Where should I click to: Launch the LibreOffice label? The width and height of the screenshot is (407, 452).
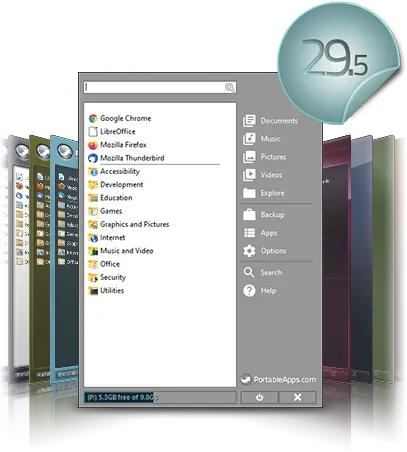coord(118,132)
